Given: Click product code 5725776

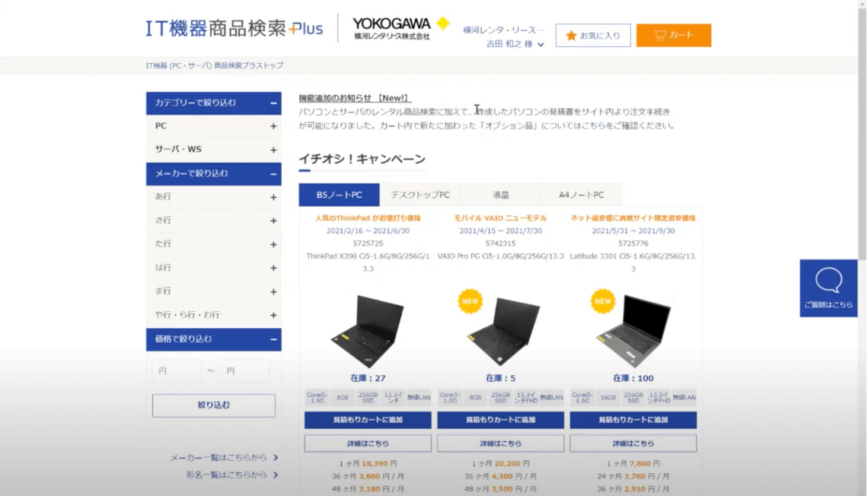Looking at the screenshot, I should pyautogui.click(x=633, y=243).
